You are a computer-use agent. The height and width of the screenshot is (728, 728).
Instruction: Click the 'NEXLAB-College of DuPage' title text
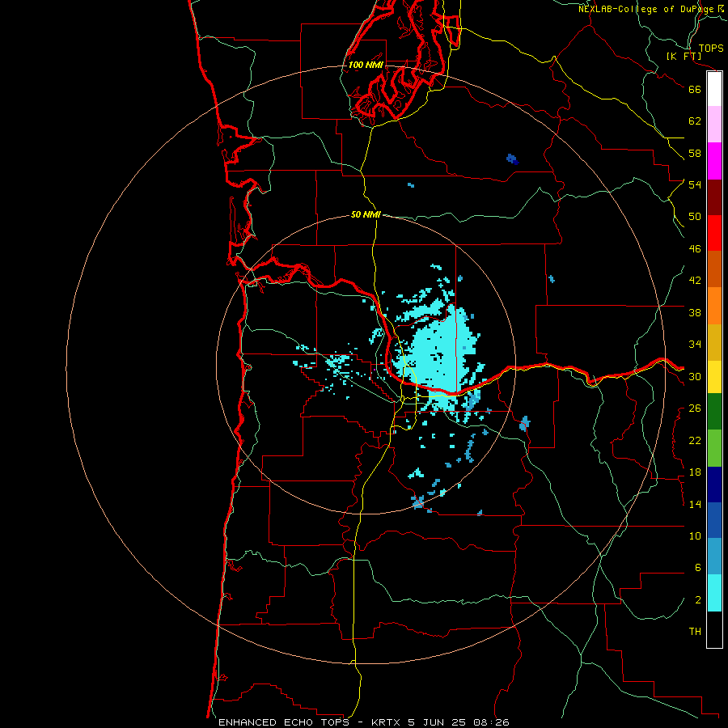(645, 9)
